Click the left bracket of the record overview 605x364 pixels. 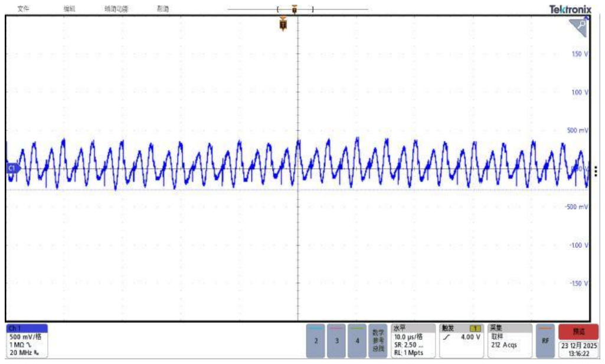pos(278,9)
